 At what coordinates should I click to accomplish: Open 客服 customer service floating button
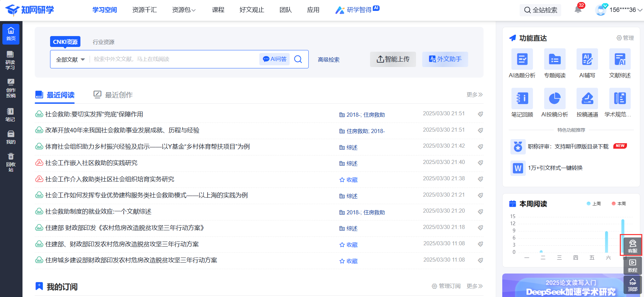pyautogui.click(x=633, y=246)
